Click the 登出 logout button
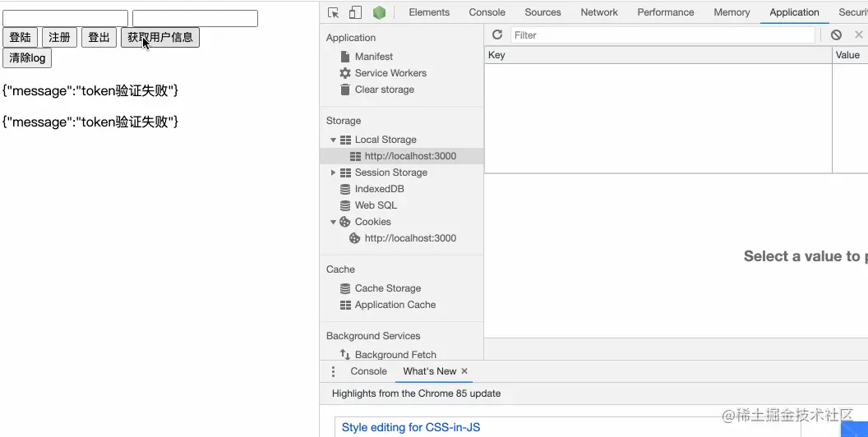 [99, 38]
